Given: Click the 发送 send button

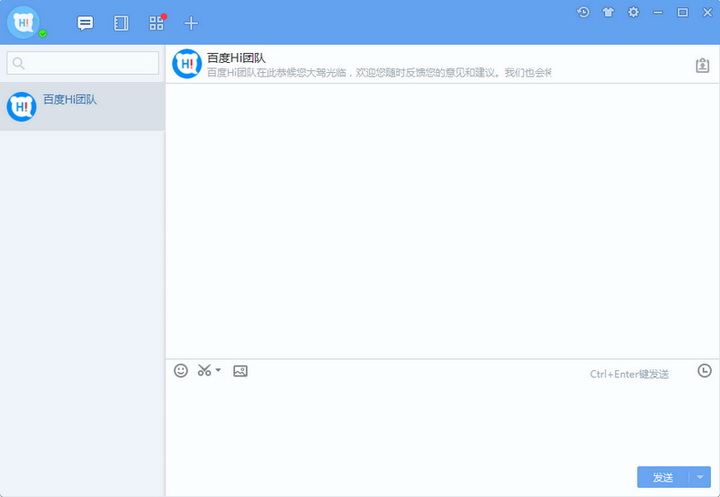Looking at the screenshot, I should [x=662, y=477].
